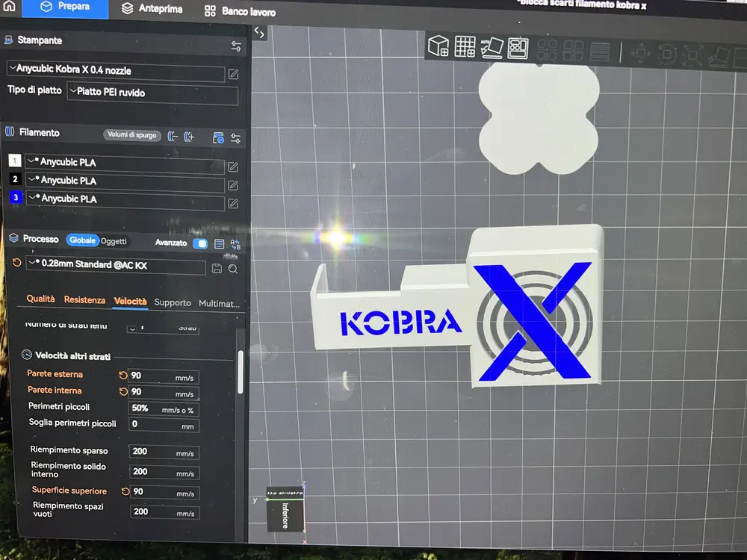Viewport: 747px width, 560px height.
Task: Open Stampante section settings sliders icon
Action: [x=236, y=46]
